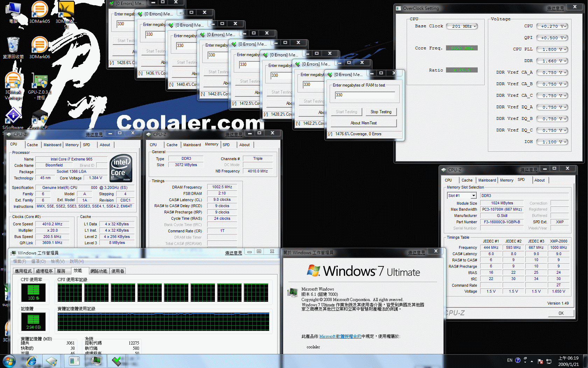The height and width of the screenshot is (368, 588).
Task: Click the part number F3-16000C9-1GBPI-B
Action: (502, 222)
